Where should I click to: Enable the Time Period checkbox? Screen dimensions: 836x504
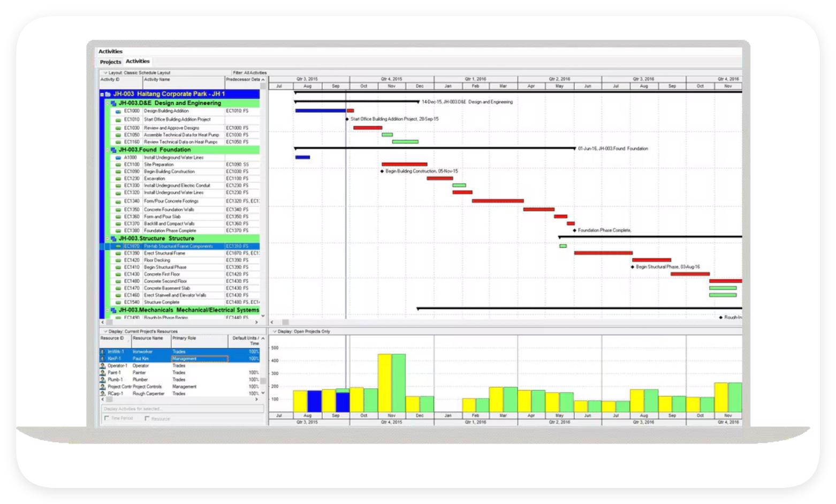[x=107, y=418]
